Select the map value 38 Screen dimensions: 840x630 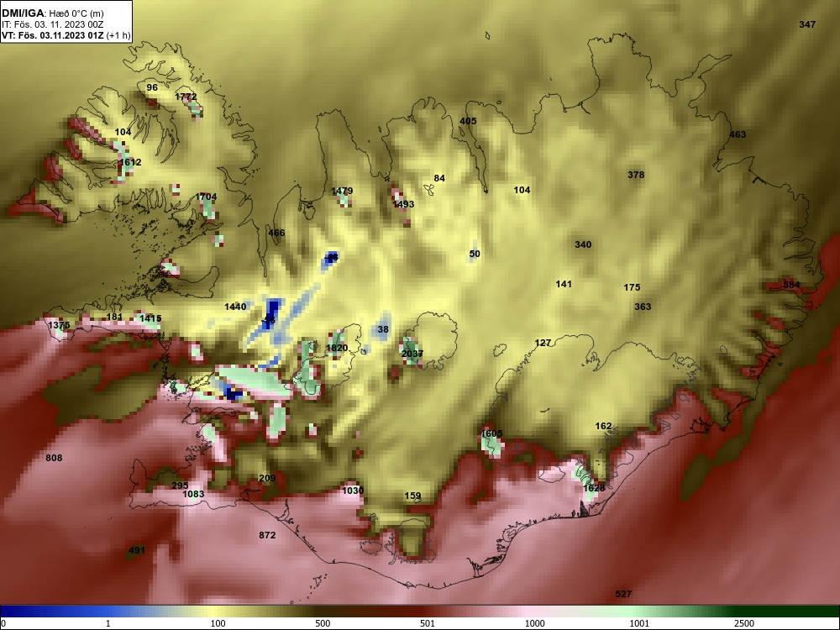[383, 329]
